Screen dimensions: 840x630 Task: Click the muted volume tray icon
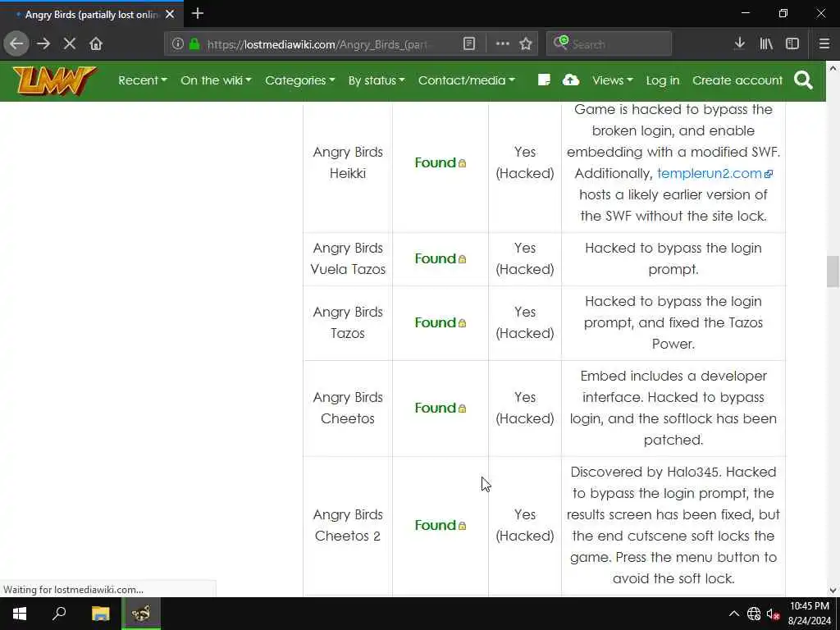point(773,614)
